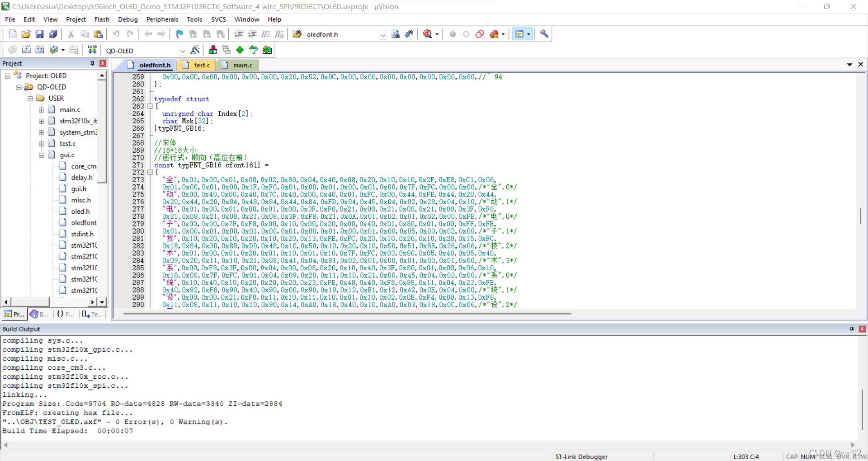Switch to the Functions panel tab
This screenshot has height=461, width=868.
(66, 314)
